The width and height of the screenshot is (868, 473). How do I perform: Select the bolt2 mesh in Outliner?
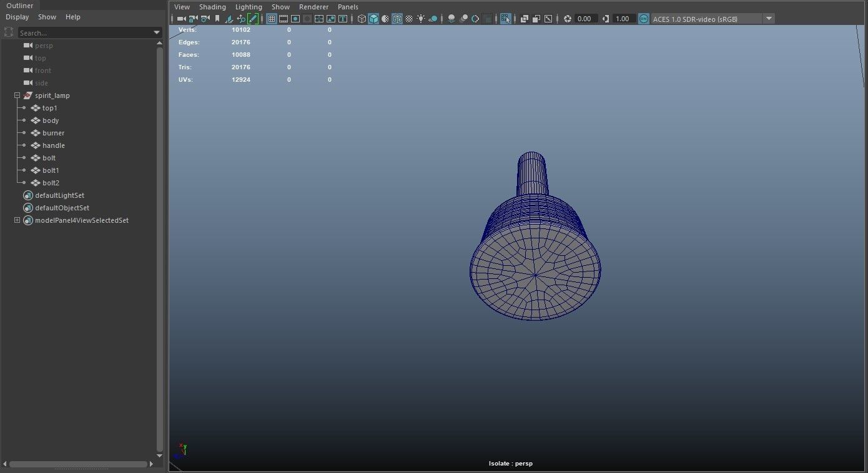[x=51, y=183]
